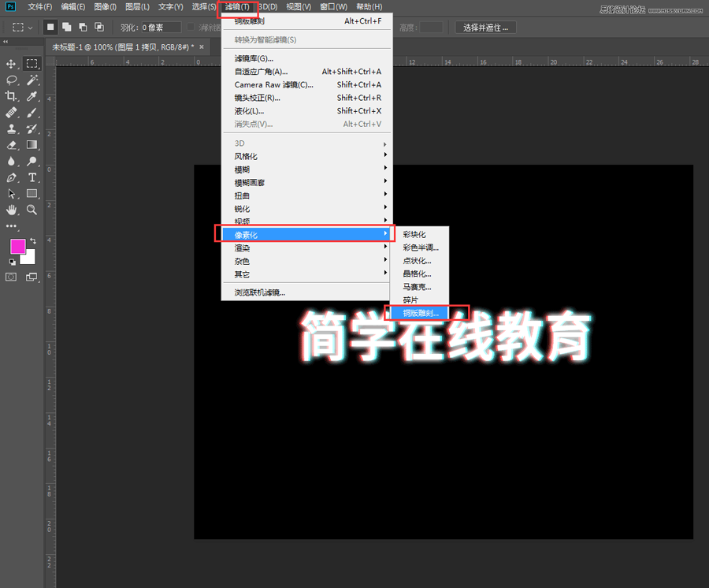Click the 选择并遮住 button
The image size is (709, 588).
coord(485,27)
